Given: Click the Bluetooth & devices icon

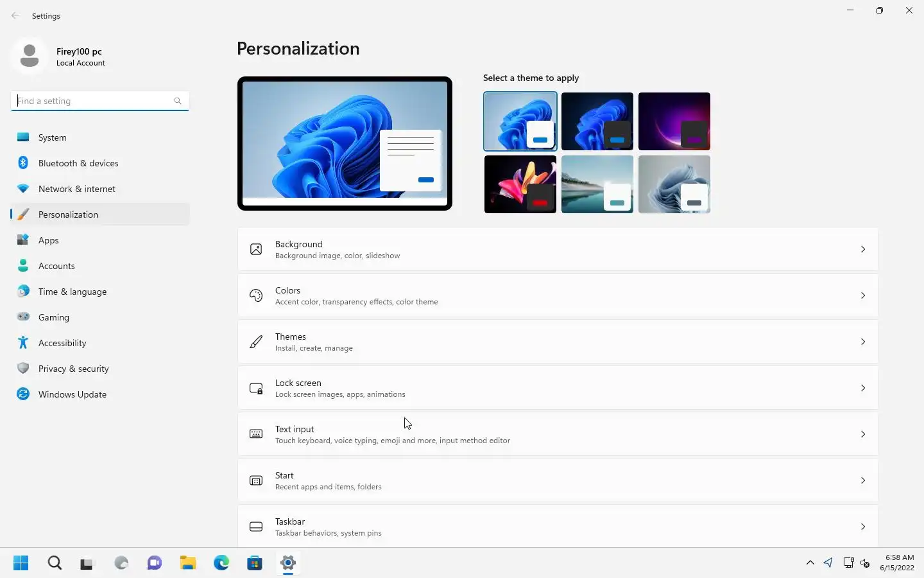Looking at the screenshot, I should point(23,163).
